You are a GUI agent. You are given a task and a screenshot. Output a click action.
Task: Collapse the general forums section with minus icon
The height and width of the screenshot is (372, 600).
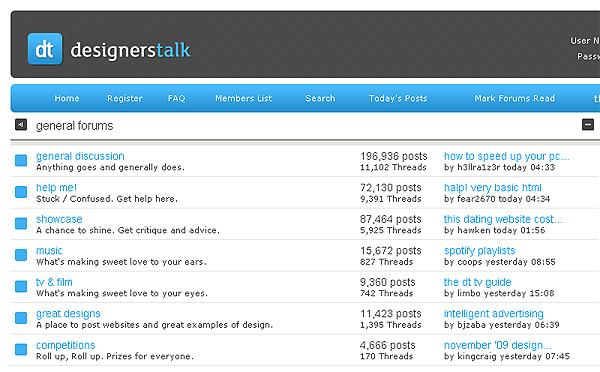tap(588, 124)
